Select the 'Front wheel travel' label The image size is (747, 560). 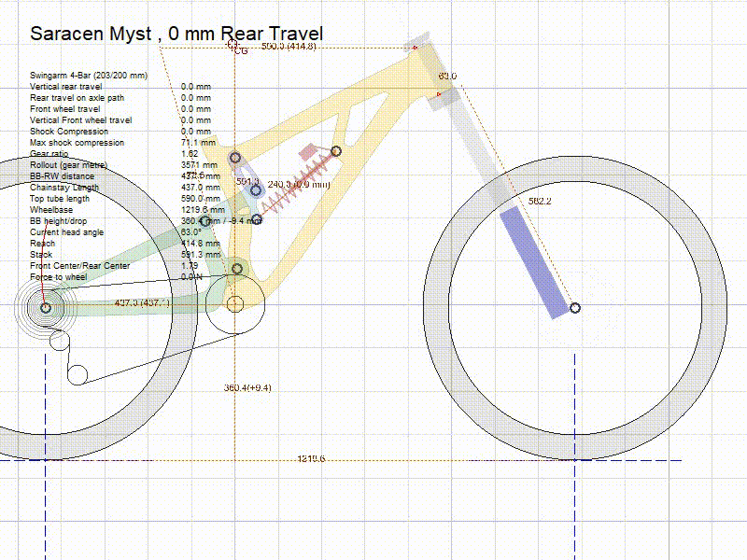click(64, 109)
